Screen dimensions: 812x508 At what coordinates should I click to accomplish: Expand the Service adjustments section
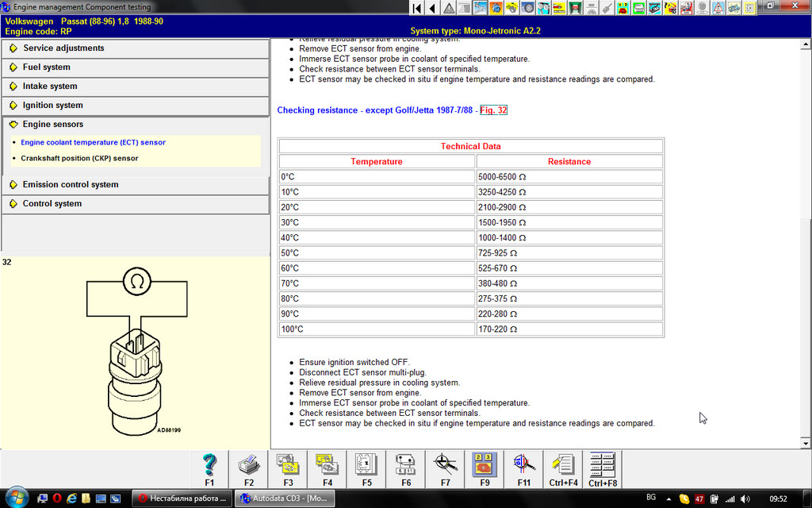click(63, 48)
